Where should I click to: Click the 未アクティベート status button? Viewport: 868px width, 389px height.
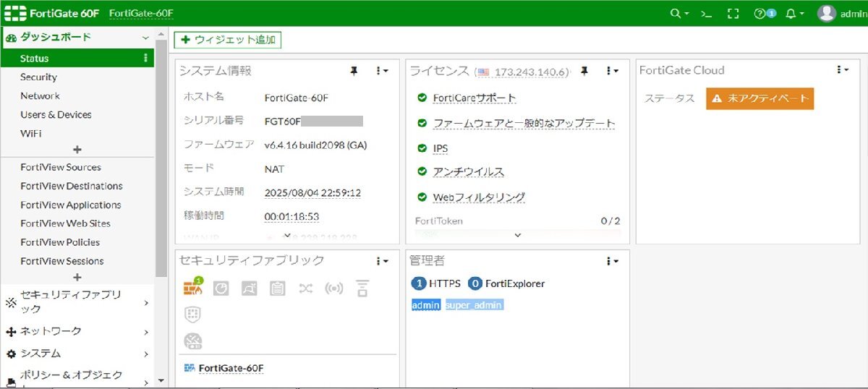tap(759, 98)
